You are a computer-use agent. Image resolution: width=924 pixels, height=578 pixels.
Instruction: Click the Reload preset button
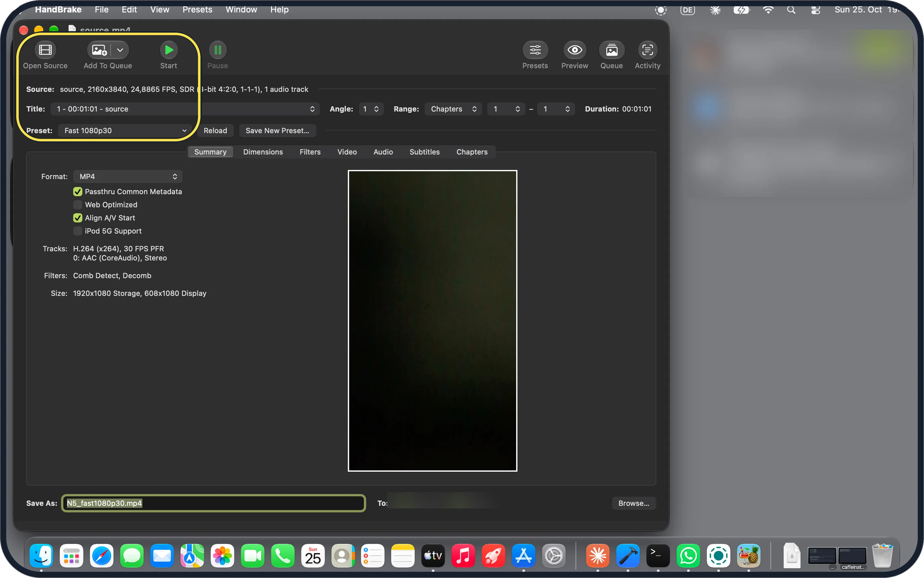pos(215,130)
